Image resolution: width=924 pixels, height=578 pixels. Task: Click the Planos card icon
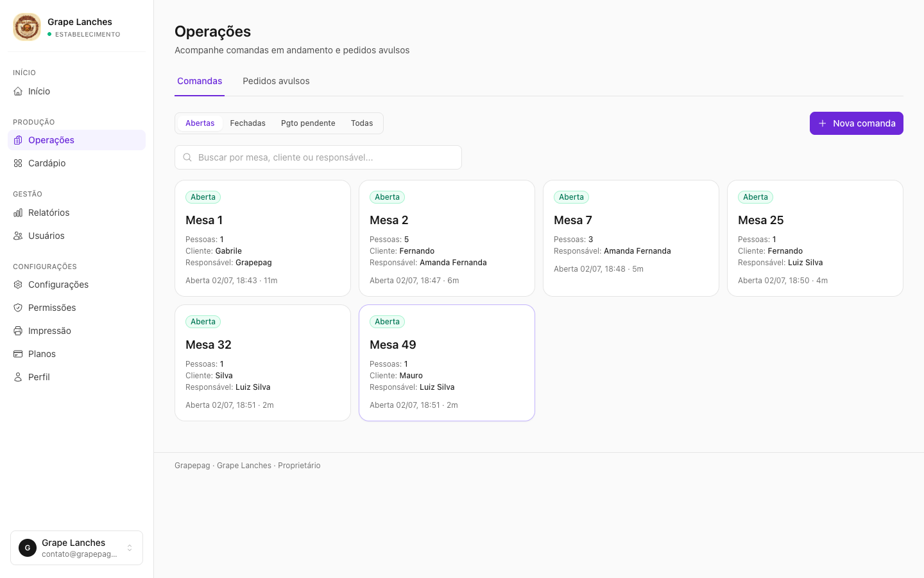(x=18, y=354)
